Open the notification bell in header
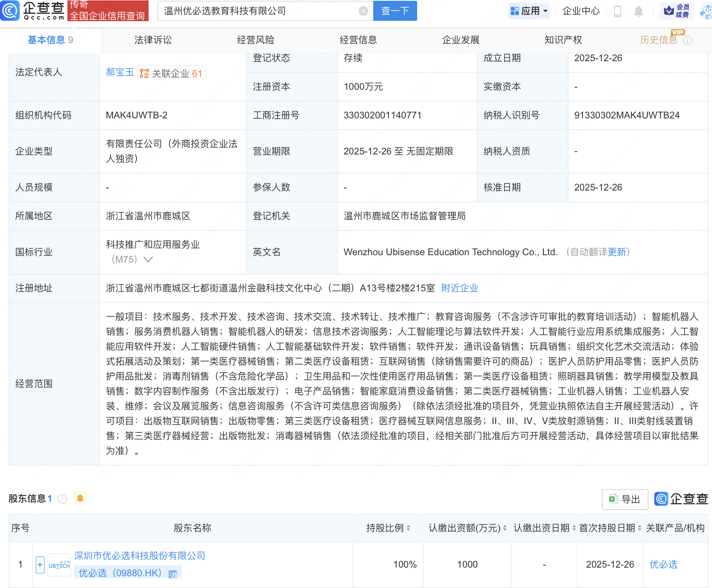Viewport: 712px width, 588px height. pyautogui.click(x=638, y=11)
